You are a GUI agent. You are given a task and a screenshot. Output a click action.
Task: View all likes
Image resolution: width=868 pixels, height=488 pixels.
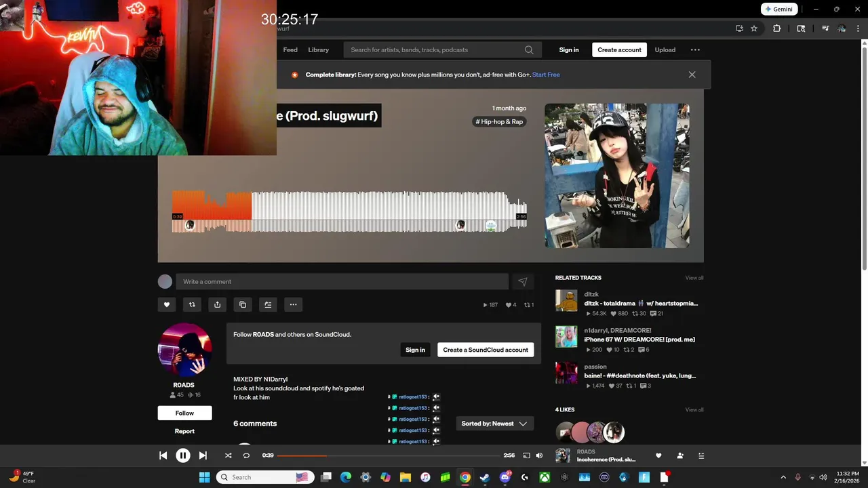[x=694, y=410]
